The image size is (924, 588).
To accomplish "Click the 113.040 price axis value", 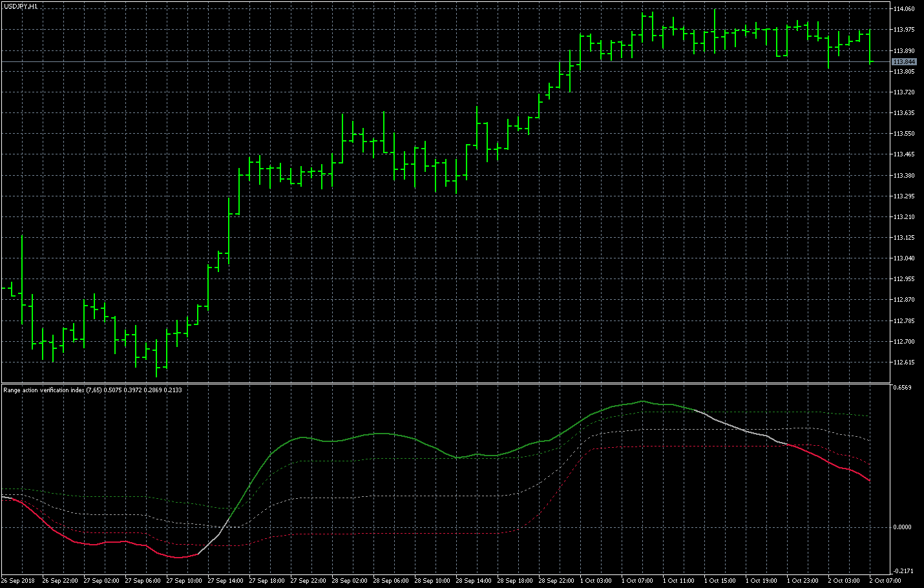I will [903, 258].
